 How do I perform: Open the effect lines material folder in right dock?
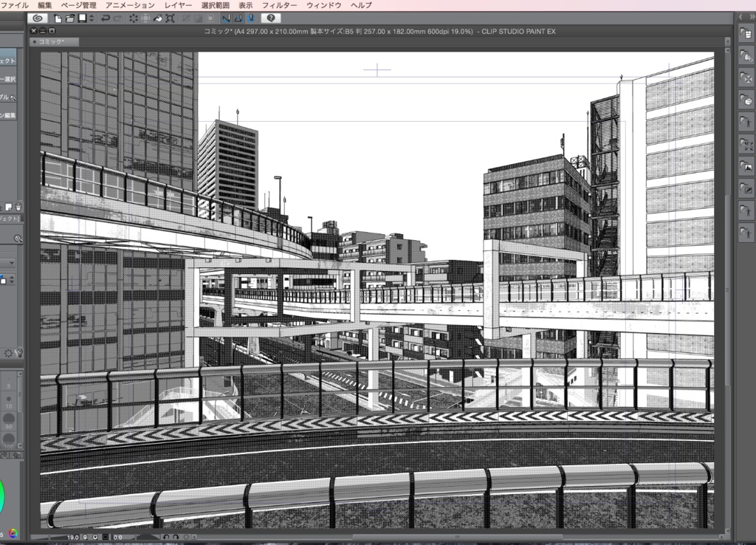point(746,145)
